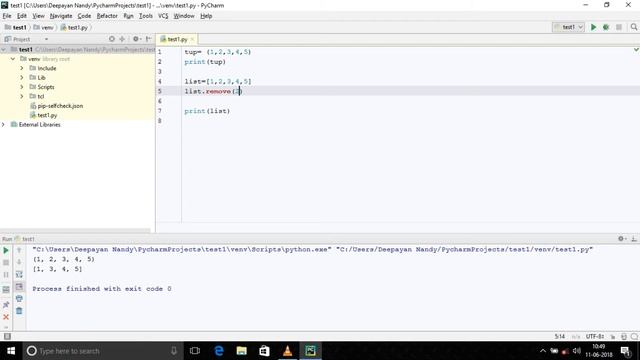The height and width of the screenshot is (360, 640).
Task: Open the Refactor menu
Action: click(107, 16)
